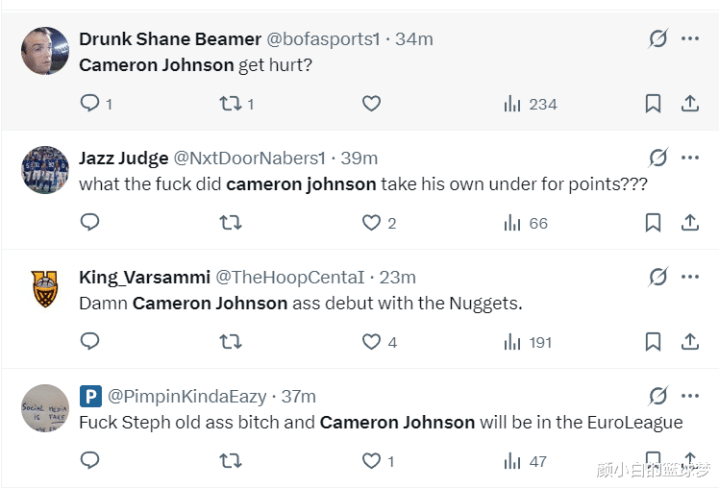Share Drunk Shane Beamer's tweet
Screen dimensions: 719x488
(x=690, y=103)
